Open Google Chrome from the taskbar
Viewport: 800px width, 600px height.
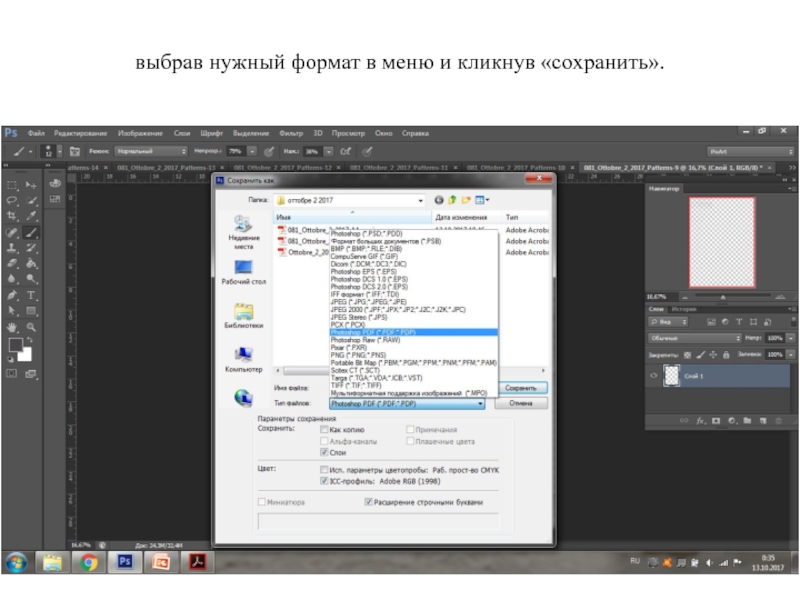[87, 563]
